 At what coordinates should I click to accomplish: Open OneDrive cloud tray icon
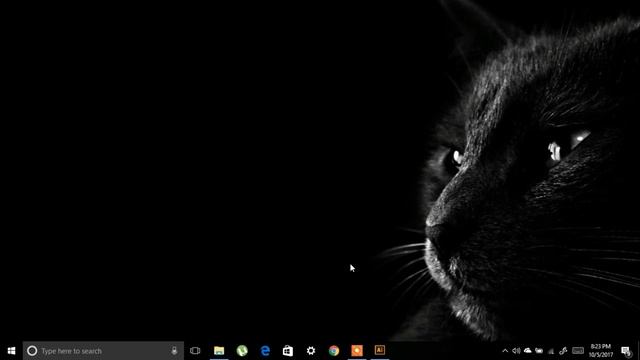(x=528, y=351)
